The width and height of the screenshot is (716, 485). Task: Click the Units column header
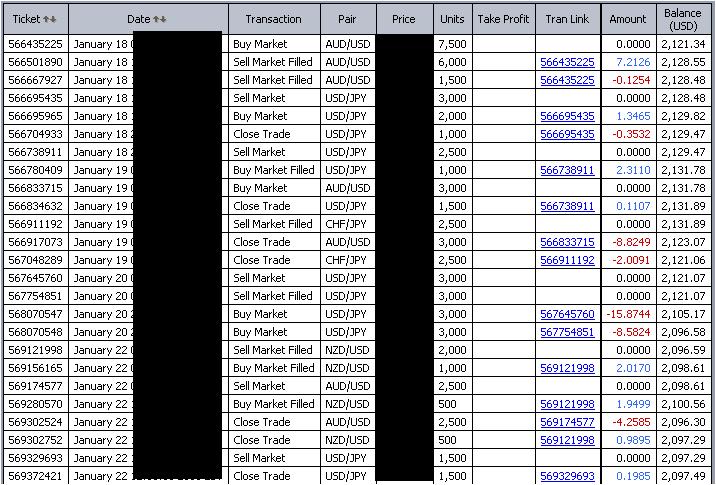pos(451,19)
